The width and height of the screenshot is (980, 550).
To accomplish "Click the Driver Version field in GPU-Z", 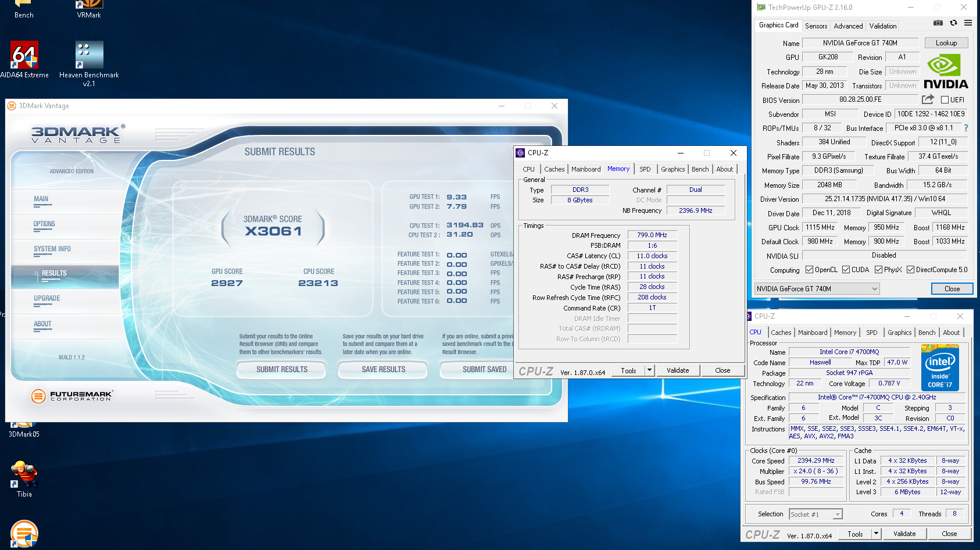I will [x=885, y=199].
